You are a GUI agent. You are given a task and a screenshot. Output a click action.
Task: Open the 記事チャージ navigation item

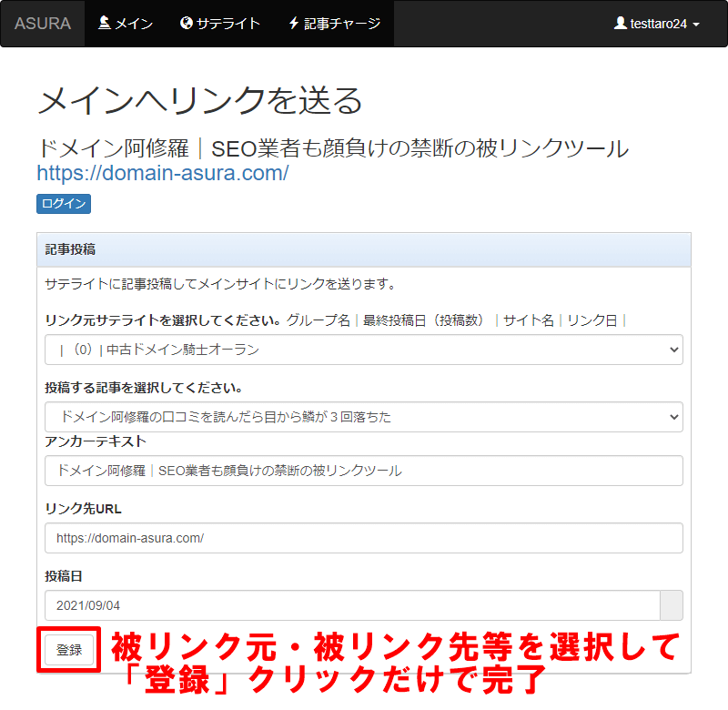(x=334, y=24)
